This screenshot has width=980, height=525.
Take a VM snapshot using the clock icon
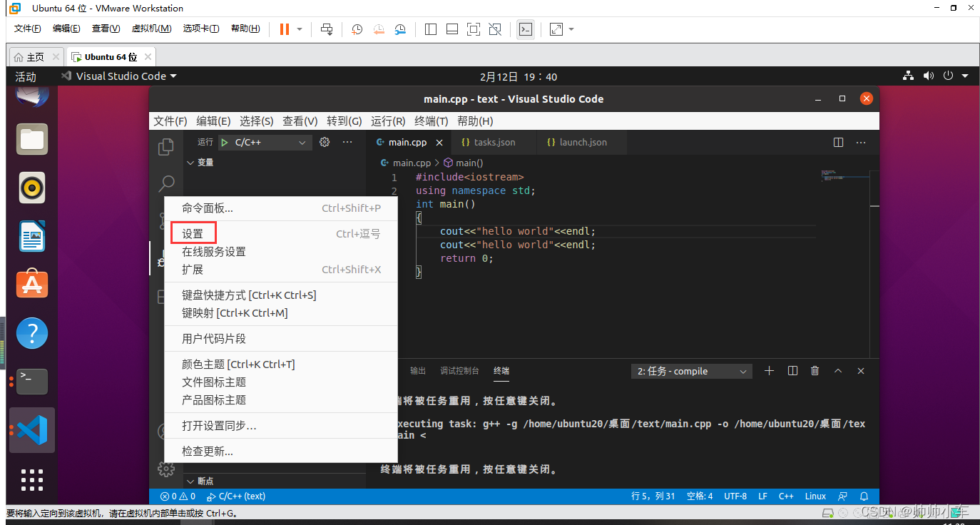357,29
